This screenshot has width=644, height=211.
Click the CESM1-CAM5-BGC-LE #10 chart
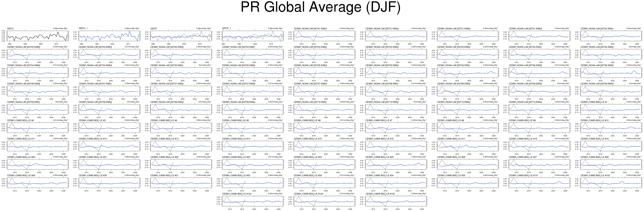(x=611, y=127)
